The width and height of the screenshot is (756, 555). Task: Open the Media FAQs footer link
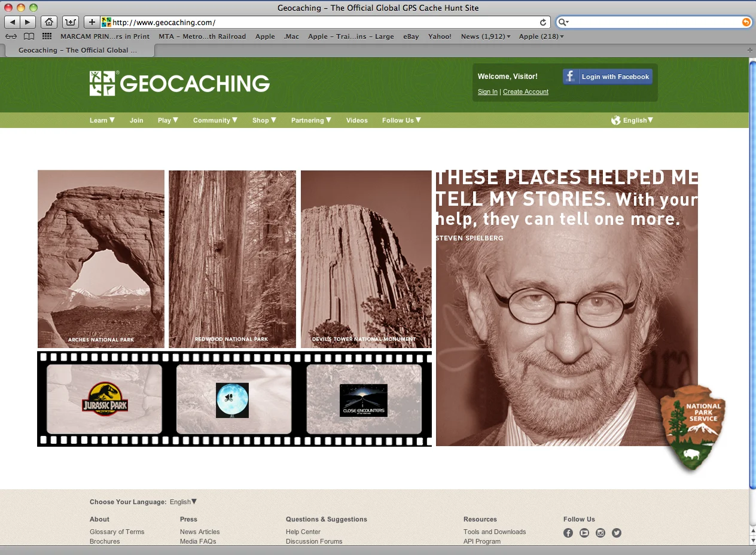click(x=198, y=541)
